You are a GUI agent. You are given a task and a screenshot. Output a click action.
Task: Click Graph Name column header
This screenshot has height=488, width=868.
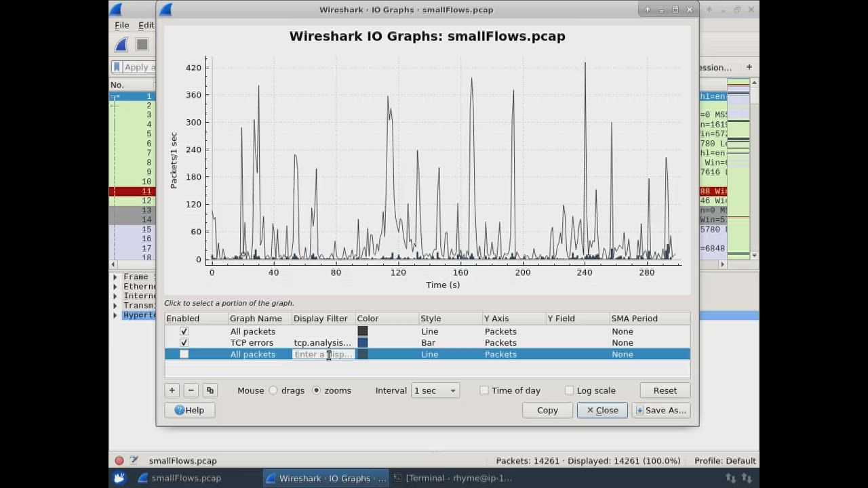coord(260,319)
